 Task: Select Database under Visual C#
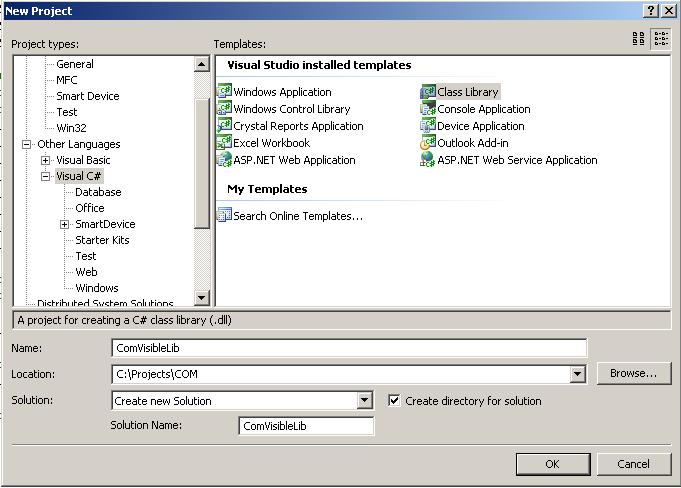(x=98, y=192)
